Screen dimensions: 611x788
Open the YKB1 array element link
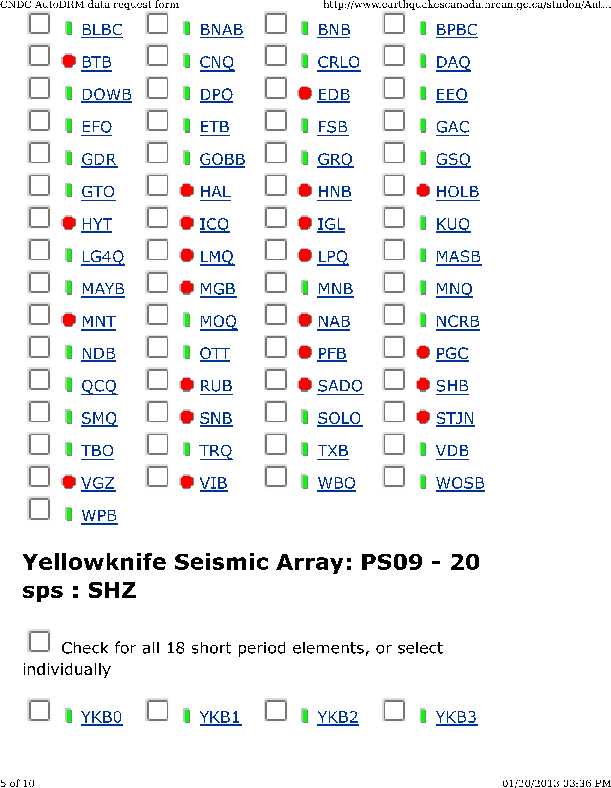(x=220, y=717)
